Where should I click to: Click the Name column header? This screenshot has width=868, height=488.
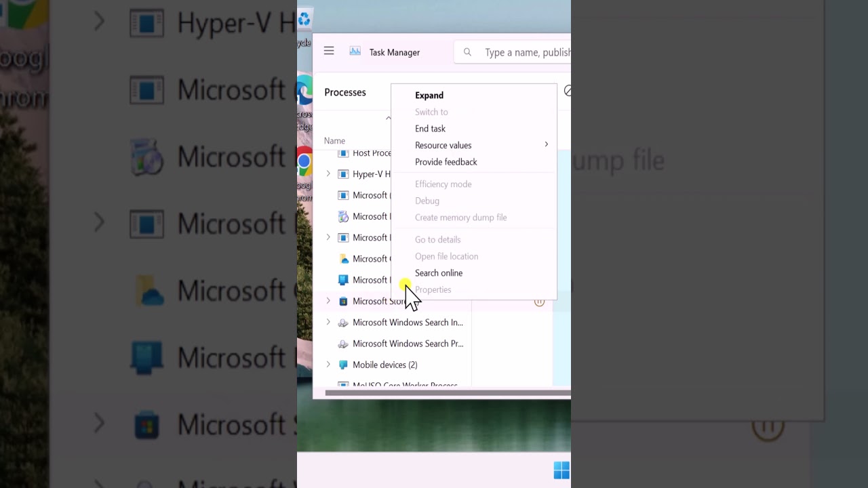[x=334, y=141]
